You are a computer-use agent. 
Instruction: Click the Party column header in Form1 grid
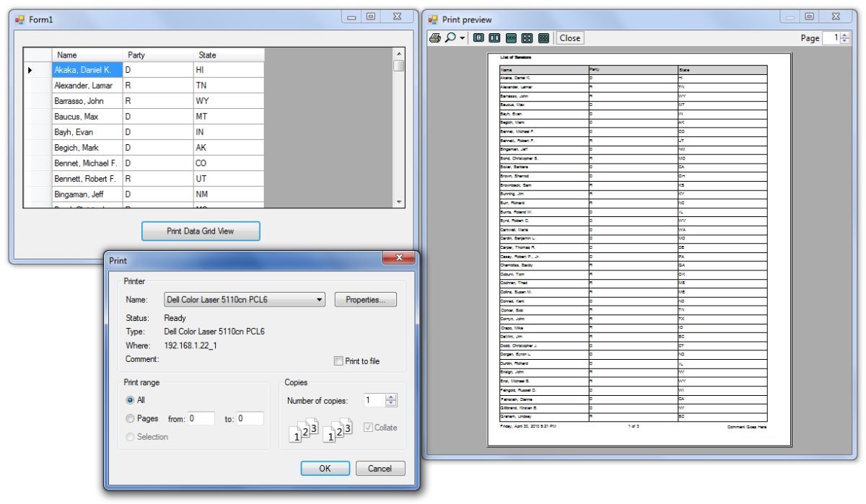click(157, 55)
